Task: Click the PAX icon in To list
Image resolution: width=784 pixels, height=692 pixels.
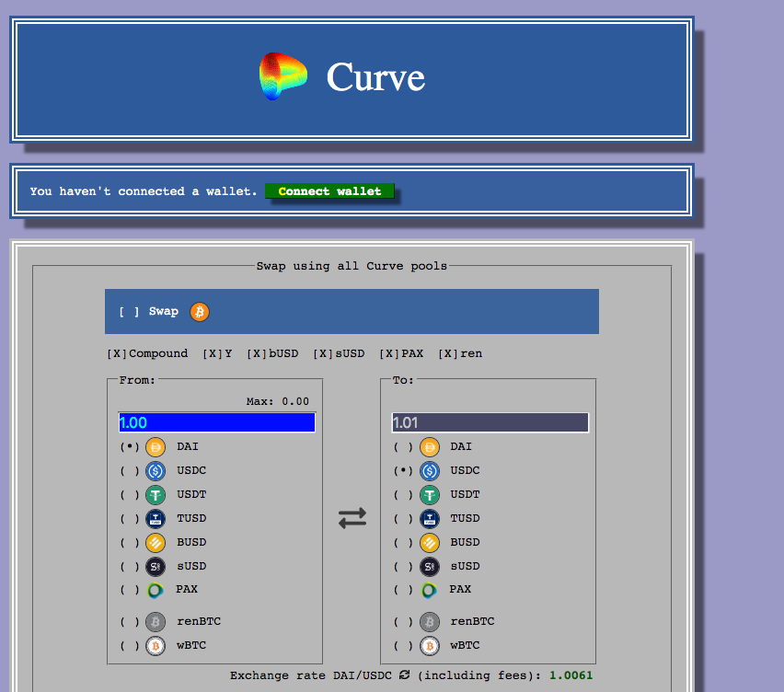Action: 429,590
